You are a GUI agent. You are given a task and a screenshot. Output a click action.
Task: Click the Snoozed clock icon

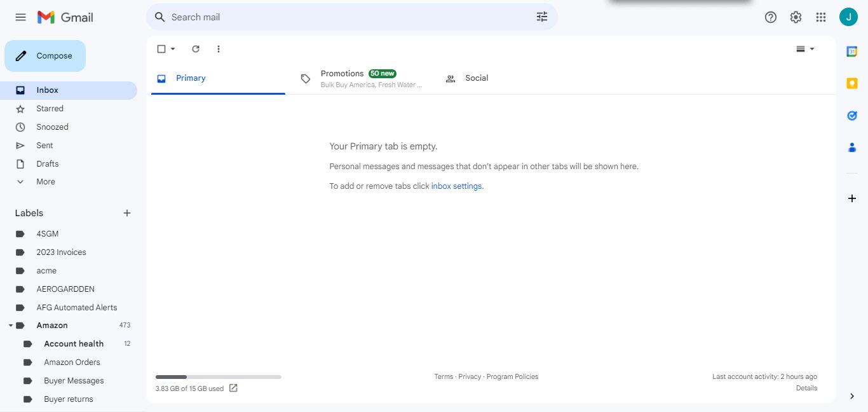(20, 127)
